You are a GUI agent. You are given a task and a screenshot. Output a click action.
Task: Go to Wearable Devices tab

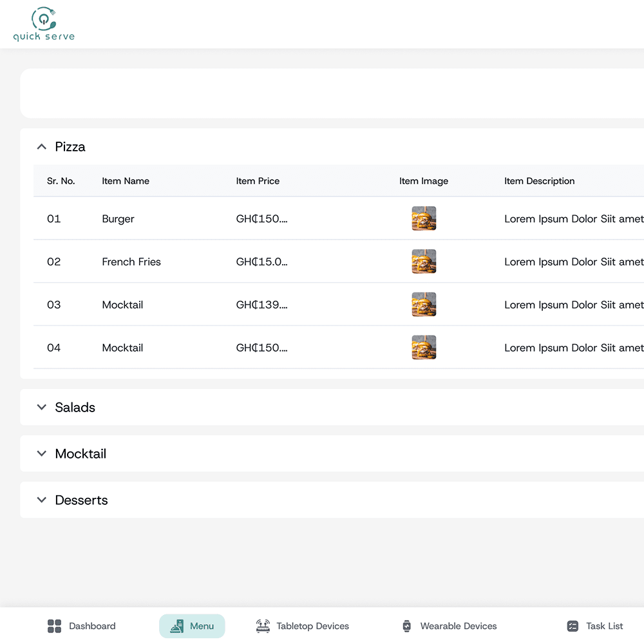(x=458, y=626)
